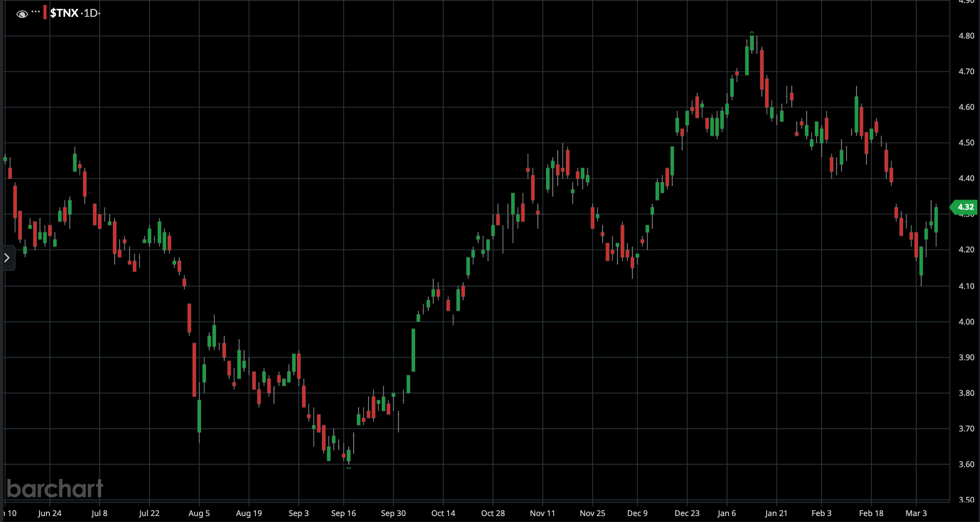This screenshot has width=980, height=522.
Task: Click the 3.90 price axis label
Action: [x=966, y=357]
